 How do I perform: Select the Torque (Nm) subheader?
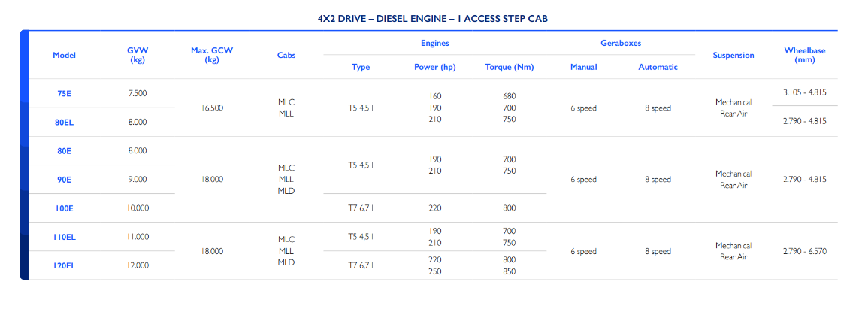click(510, 67)
